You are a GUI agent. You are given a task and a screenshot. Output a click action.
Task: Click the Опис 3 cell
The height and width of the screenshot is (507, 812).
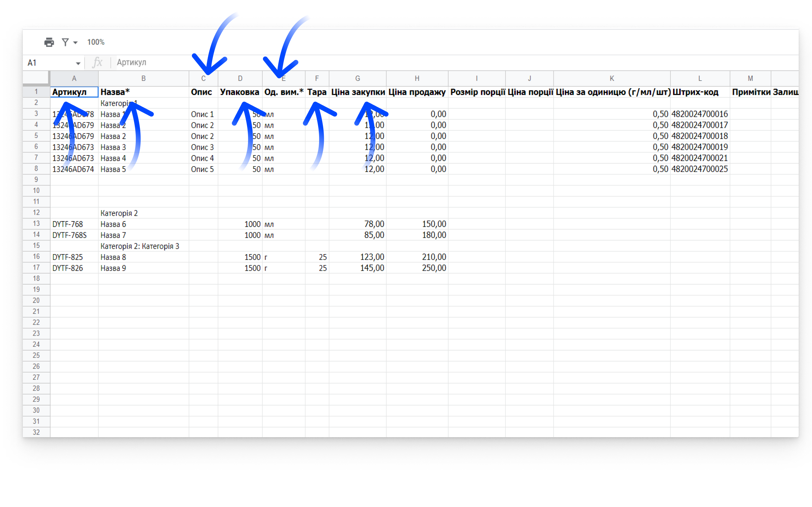pyautogui.click(x=203, y=147)
